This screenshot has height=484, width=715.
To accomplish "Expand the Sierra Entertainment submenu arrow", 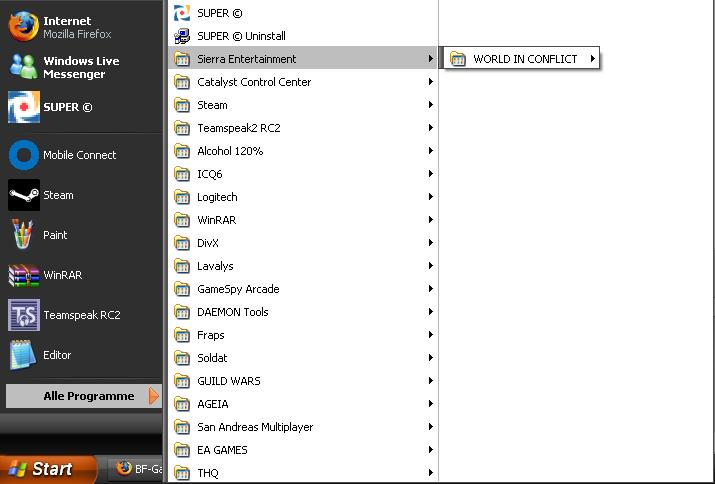I will (430, 58).
